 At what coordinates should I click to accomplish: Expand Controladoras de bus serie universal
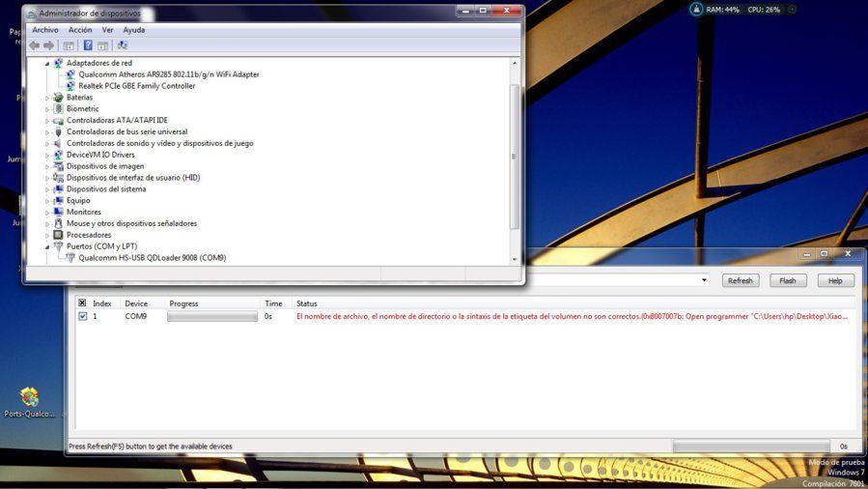[47, 132]
